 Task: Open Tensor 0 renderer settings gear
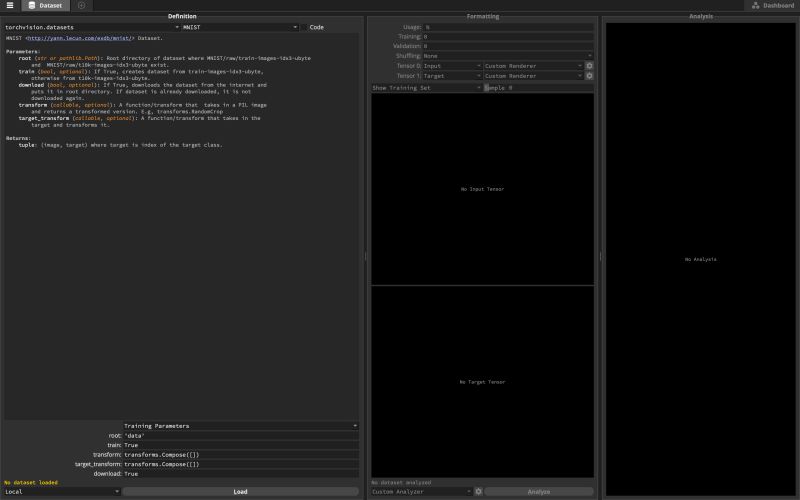click(x=589, y=66)
